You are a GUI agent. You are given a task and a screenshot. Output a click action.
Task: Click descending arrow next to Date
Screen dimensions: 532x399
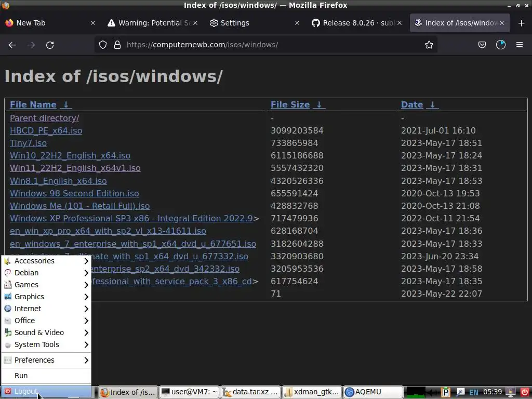[x=433, y=104]
